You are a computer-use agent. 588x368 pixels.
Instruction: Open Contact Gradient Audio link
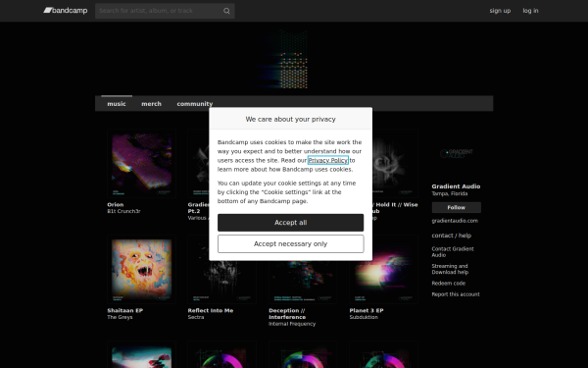(x=453, y=252)
